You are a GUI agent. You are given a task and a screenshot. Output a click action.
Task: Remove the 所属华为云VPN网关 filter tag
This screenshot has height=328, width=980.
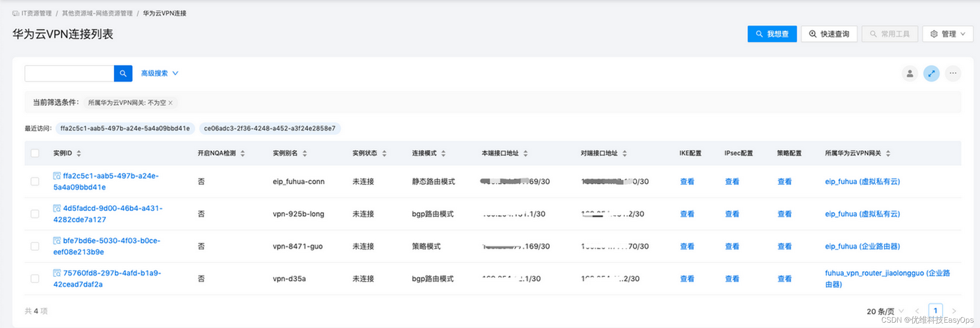tap(171, 103)
